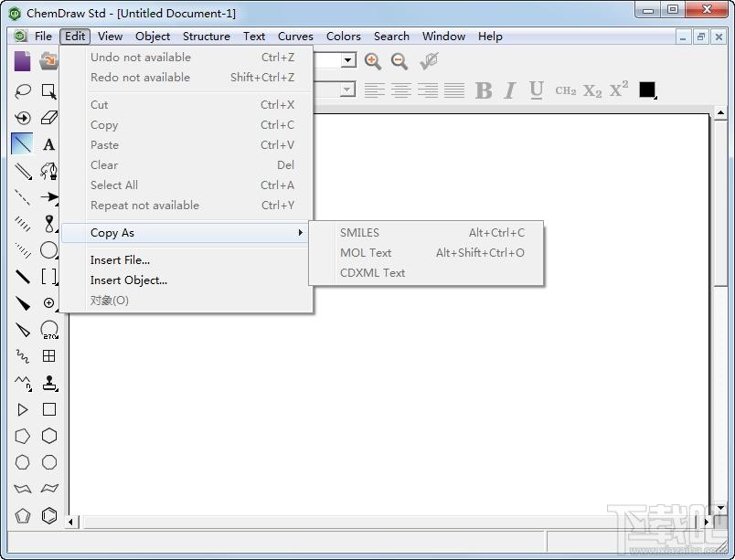Open the font size dropdown arrow
735x560 pixels.
pos(347,90)
